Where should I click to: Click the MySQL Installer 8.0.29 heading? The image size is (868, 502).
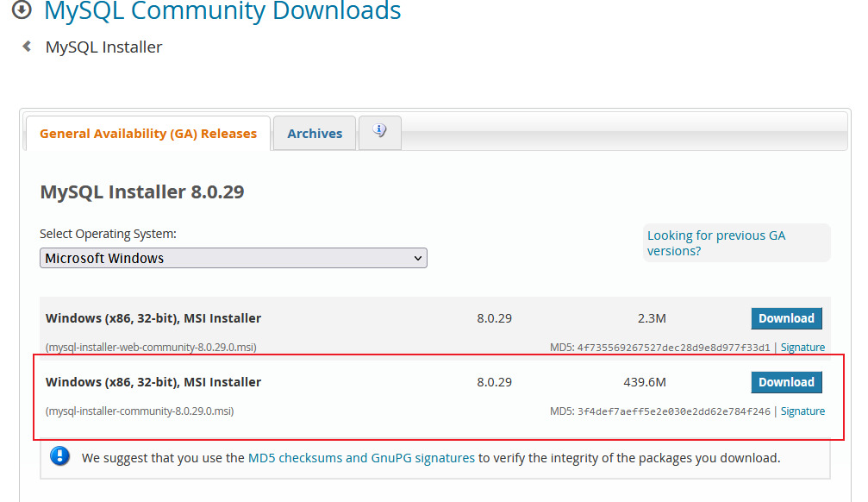(x=142, y=191)
